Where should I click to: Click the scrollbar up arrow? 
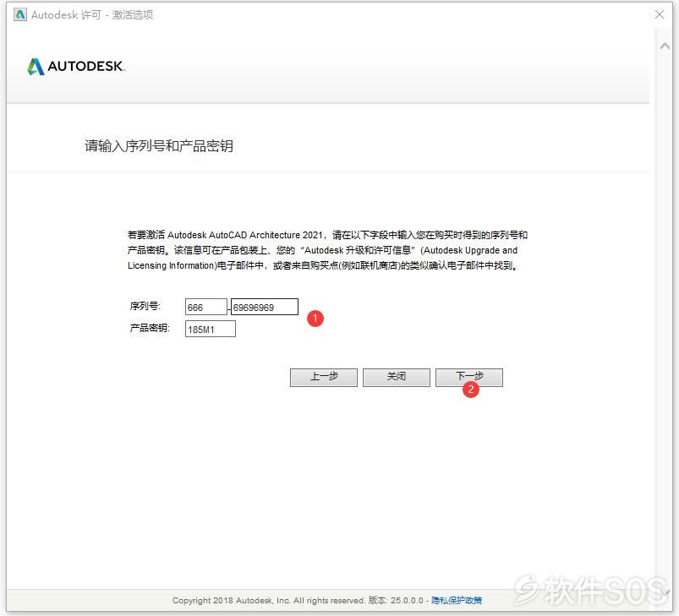coord(665,46)
